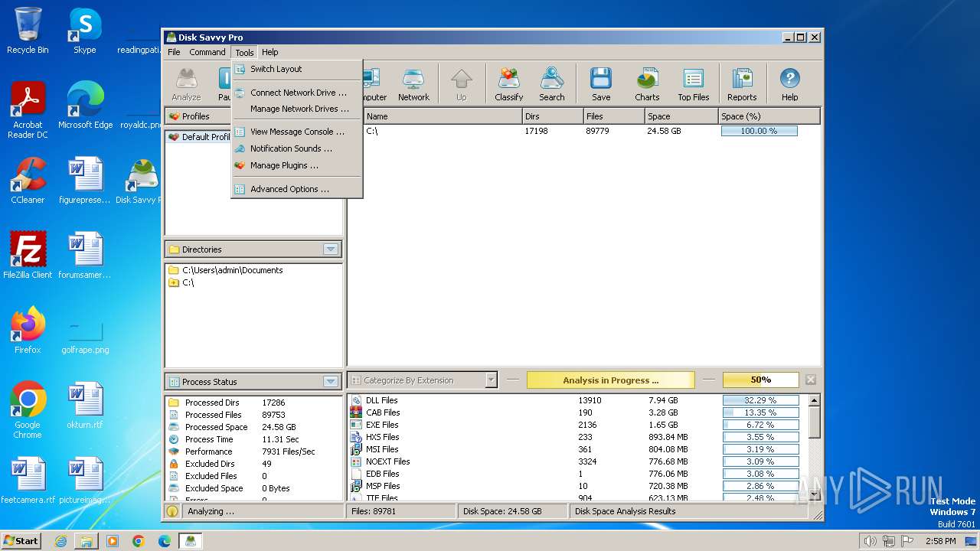Open the FileZilla Client desktop icon

point(28,256)
